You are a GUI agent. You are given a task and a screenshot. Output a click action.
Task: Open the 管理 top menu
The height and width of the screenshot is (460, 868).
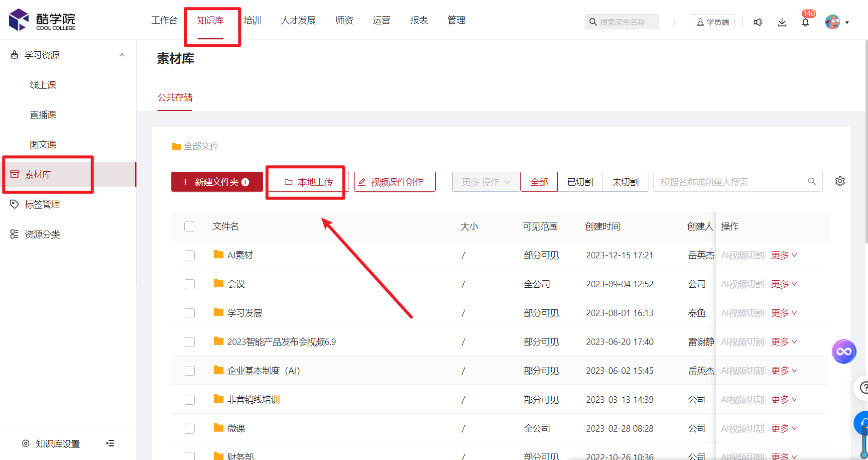pos(457,20)
